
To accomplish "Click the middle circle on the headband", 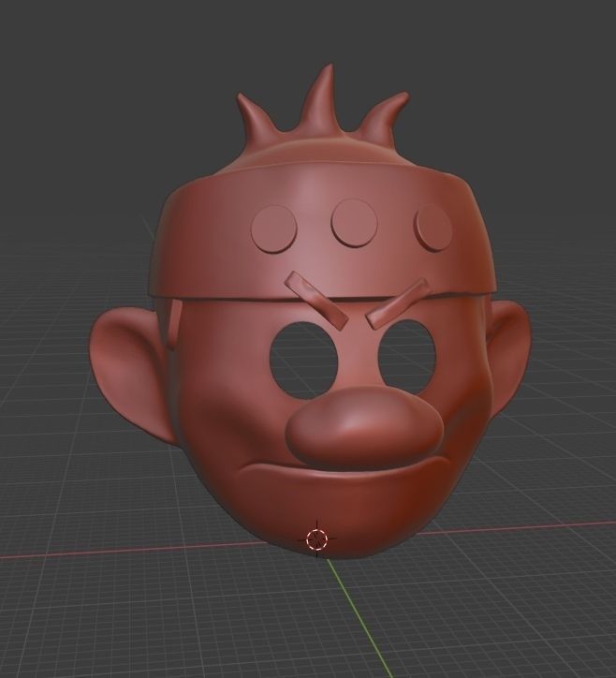I will (355, 223).
